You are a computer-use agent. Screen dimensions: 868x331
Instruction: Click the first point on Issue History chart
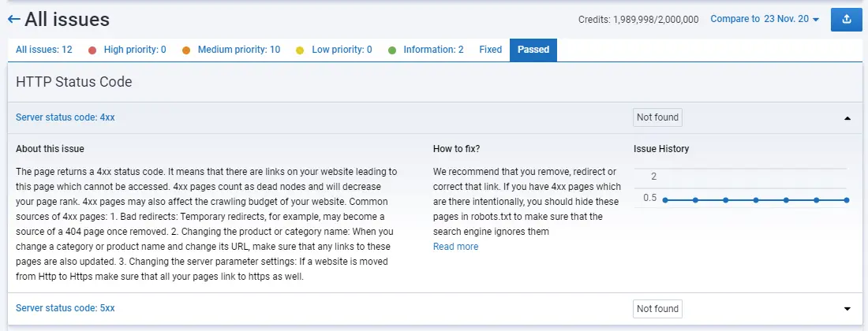tap(665, 200)
